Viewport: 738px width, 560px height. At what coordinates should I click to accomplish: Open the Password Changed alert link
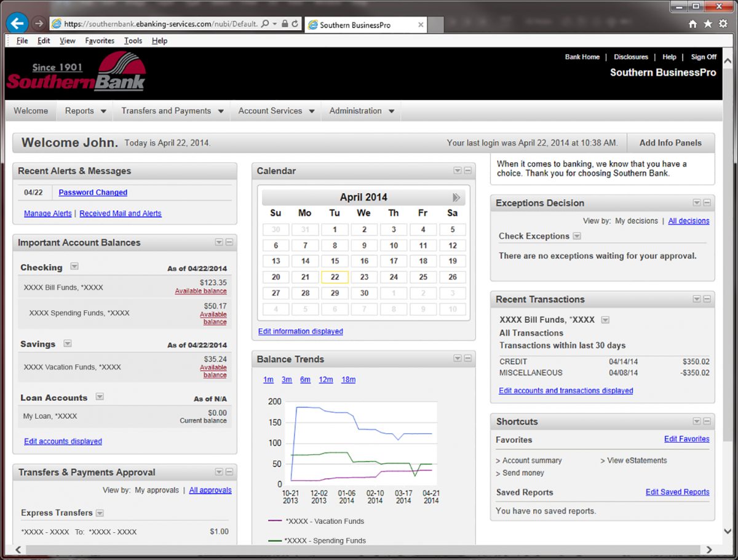[93, 192]
